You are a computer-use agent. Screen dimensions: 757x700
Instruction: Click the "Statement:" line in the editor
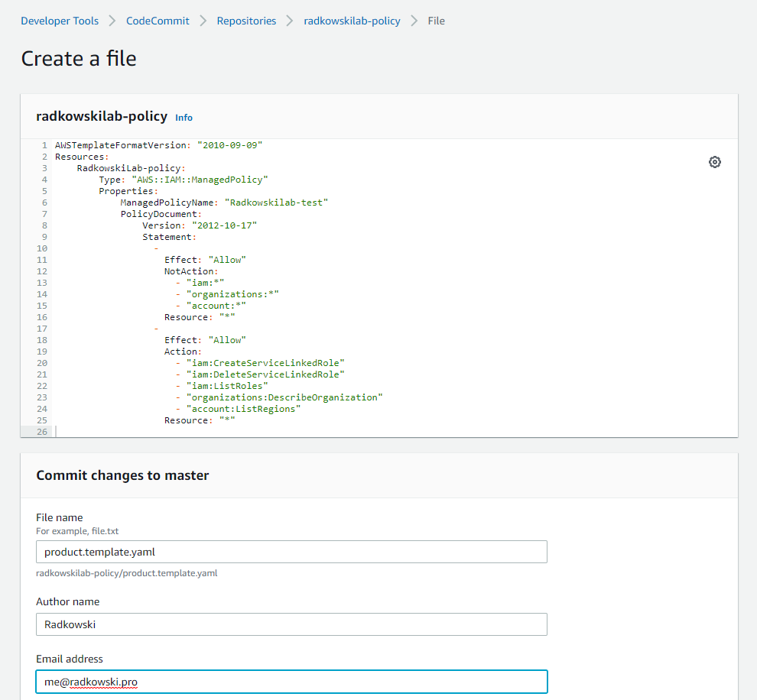pyautogui.click(x=169, y=238)
